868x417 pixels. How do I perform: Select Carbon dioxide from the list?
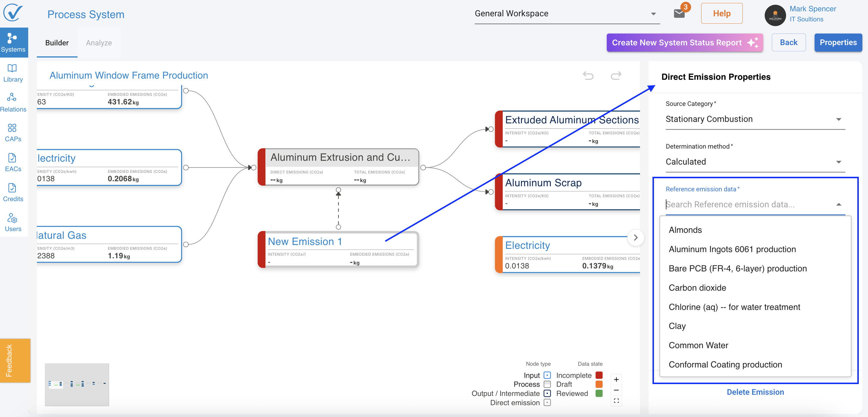point(697,288)
